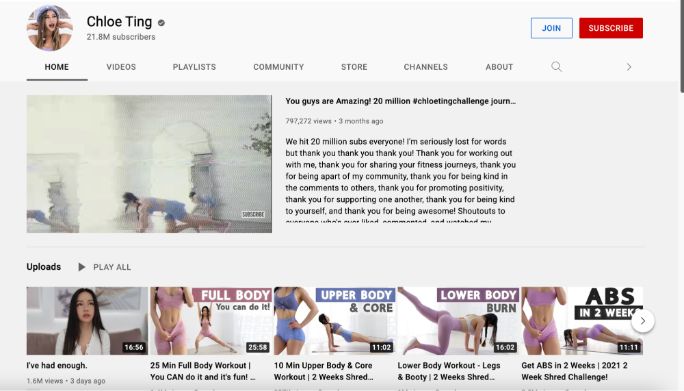Show more tabs with the right chevron

(629, 67)
